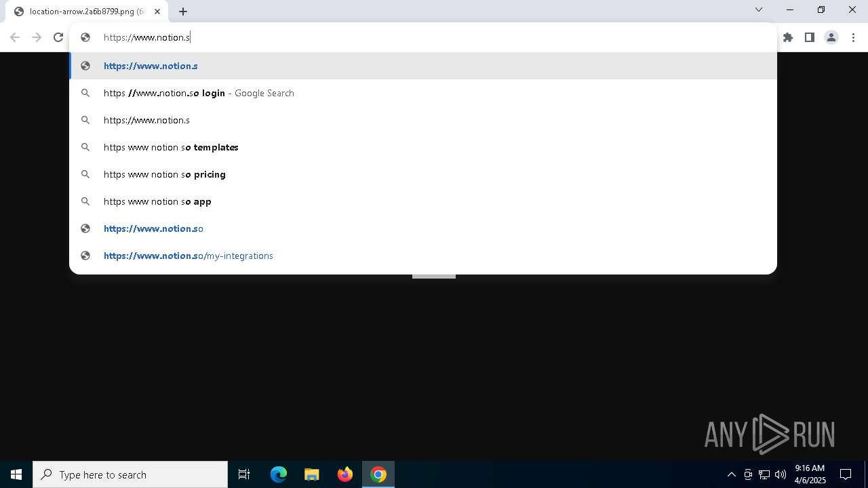Open the network tray icon
Viewport: 868px width, 488px height.
click(764, 474)
